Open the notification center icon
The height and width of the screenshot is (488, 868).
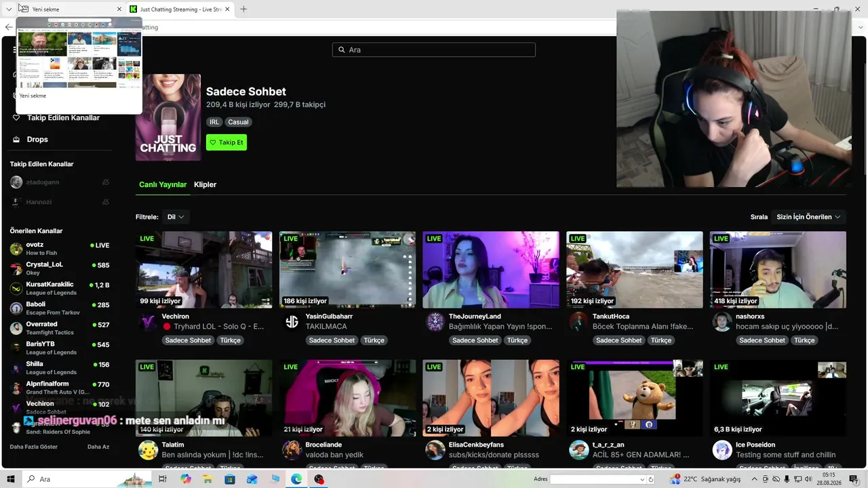[854, 479]
